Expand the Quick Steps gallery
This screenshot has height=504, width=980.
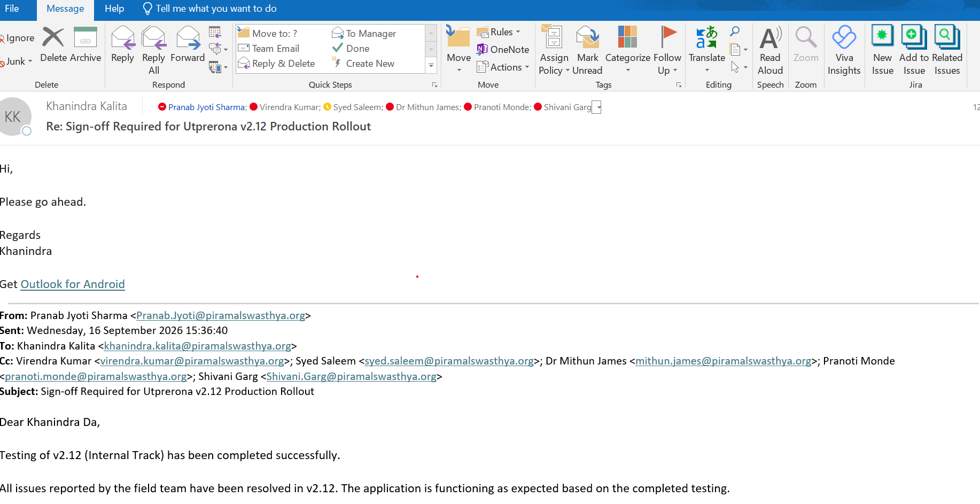tap(431, 65)
